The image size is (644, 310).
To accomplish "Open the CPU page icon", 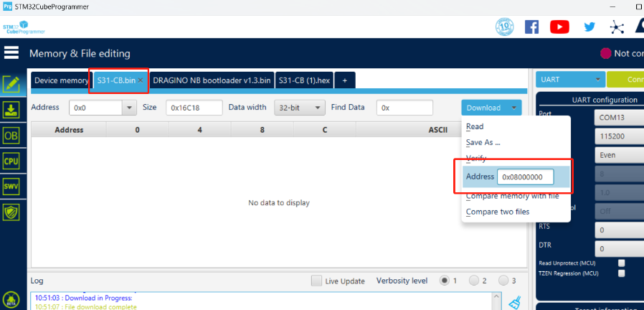I will pos(11,161).
